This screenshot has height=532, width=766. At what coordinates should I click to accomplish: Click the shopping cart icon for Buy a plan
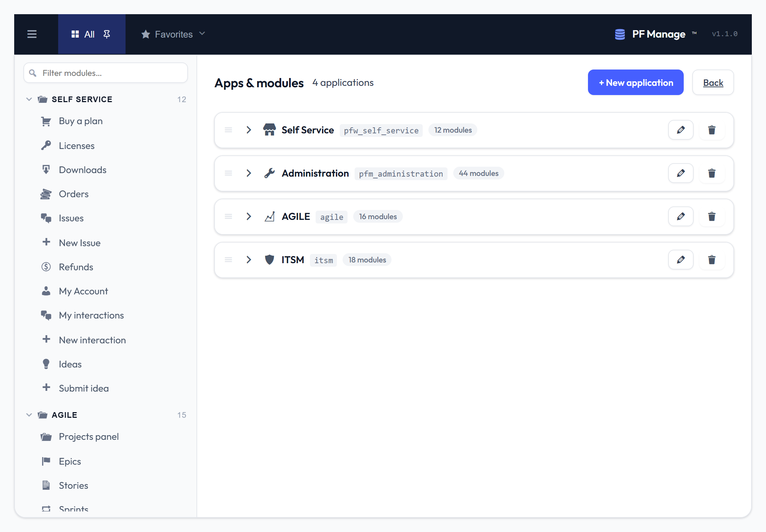coord(46,121)
